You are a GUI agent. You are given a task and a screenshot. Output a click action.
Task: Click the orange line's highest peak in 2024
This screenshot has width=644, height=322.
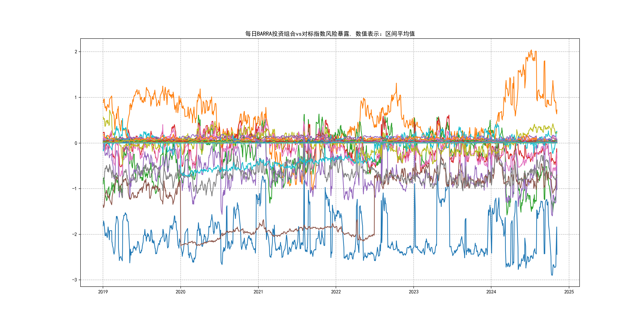point(531,50)
